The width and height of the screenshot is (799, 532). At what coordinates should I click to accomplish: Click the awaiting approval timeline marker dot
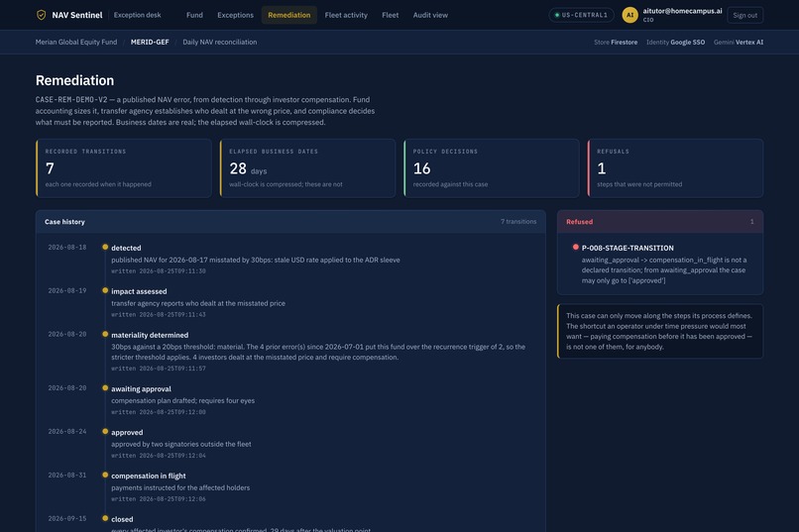(x=105, y=388)
